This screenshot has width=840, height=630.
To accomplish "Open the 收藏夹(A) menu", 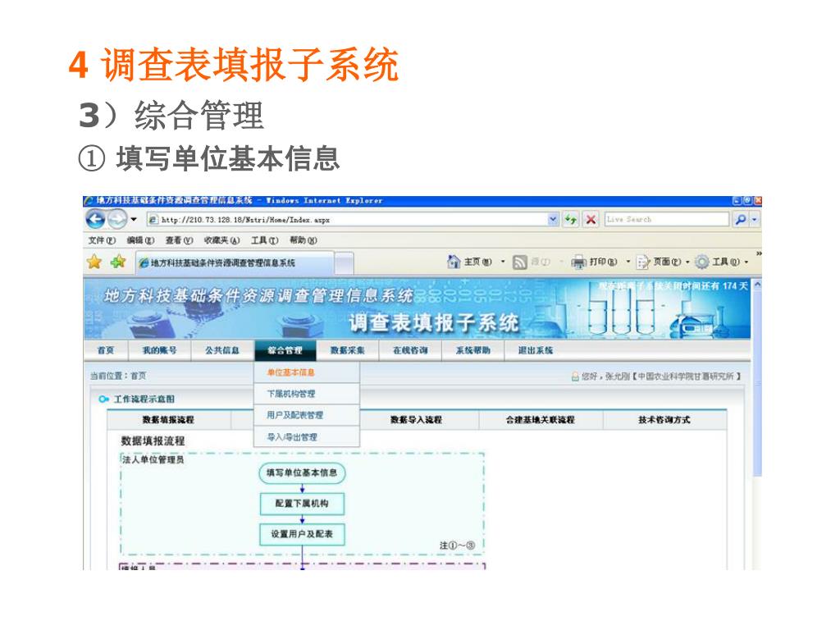I will (221, 240).
